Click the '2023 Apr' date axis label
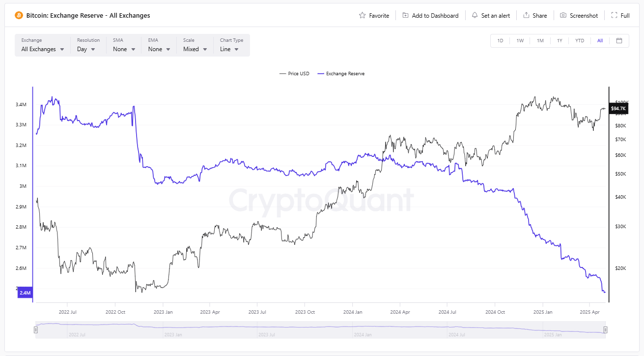The width and height of the screenshot is (644, 356). tap(209, 312)
